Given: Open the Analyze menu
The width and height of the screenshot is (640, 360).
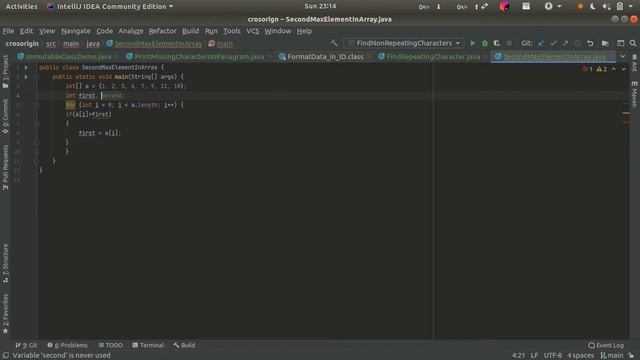Looking at the screenshot, I should (131, 31).
